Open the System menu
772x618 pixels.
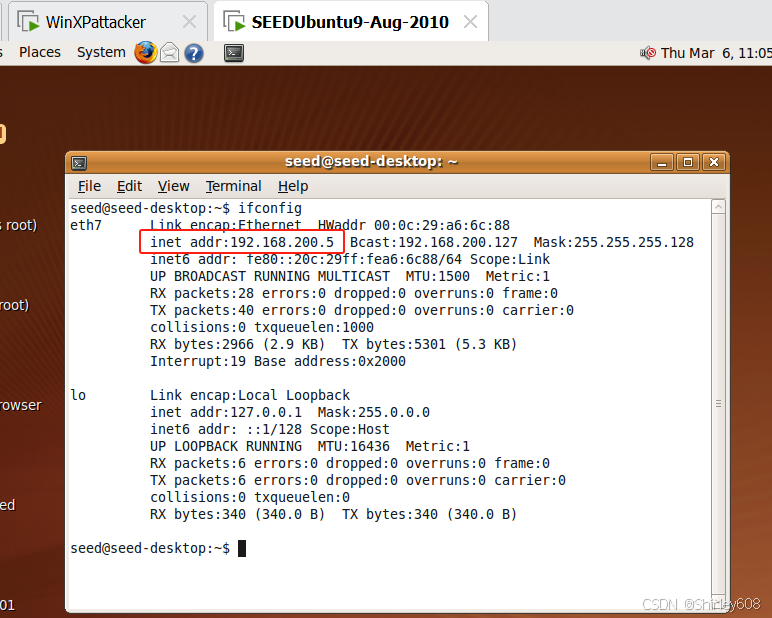coord(101,52)
